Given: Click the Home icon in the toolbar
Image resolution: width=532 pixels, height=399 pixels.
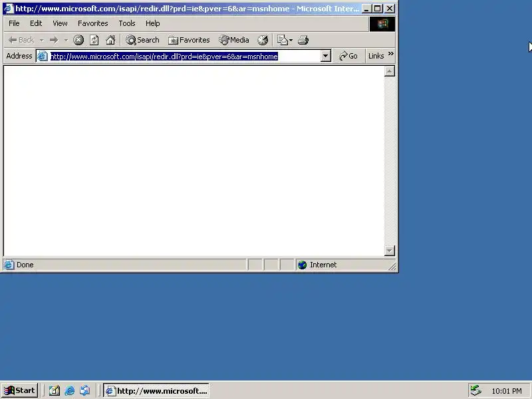Looking at the screenshot, I should pyautogui.click(x=110, y=40).
